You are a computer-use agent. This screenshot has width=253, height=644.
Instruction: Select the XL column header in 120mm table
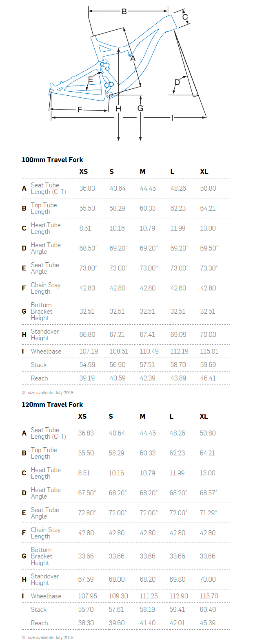[204, 416]
